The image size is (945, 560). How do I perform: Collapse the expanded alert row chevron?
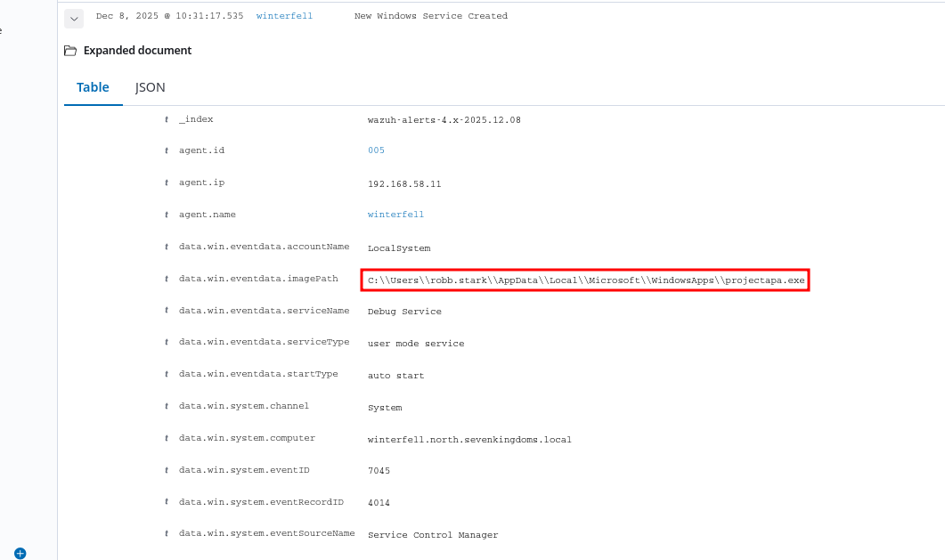pyautogui.click(x=74, y=18)
